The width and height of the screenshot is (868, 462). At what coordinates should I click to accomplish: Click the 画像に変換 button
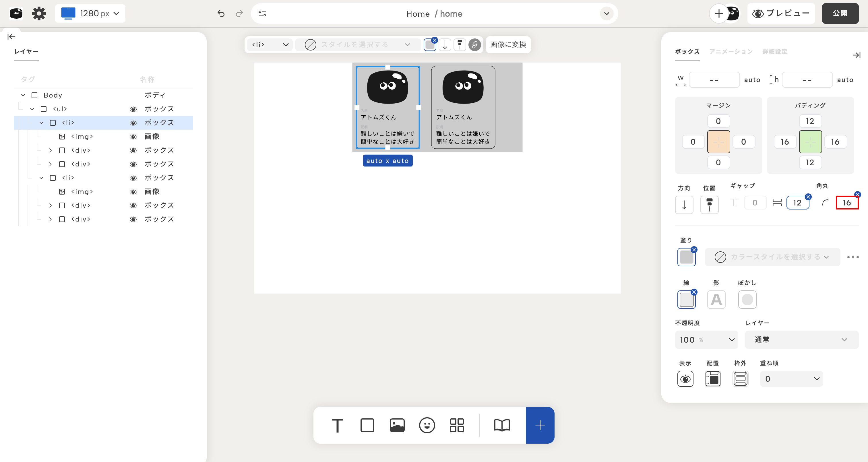coord(508,44)
